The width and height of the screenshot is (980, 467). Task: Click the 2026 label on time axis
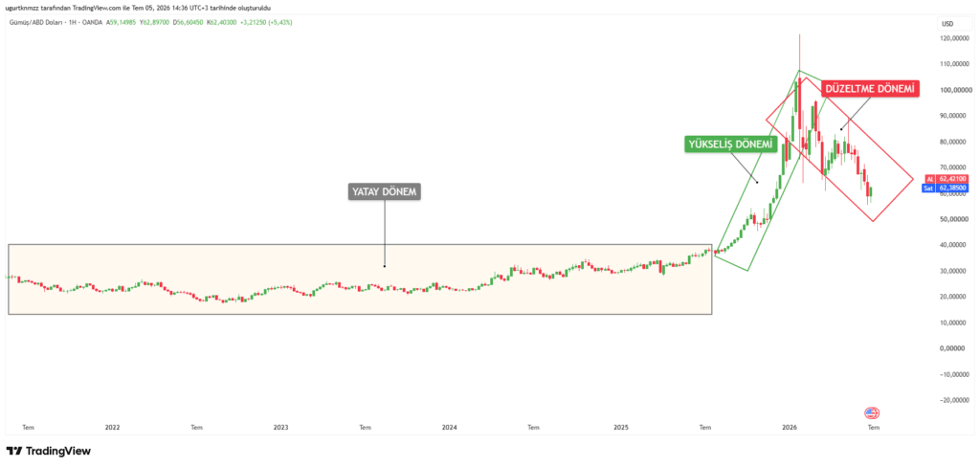pos(790,428)
